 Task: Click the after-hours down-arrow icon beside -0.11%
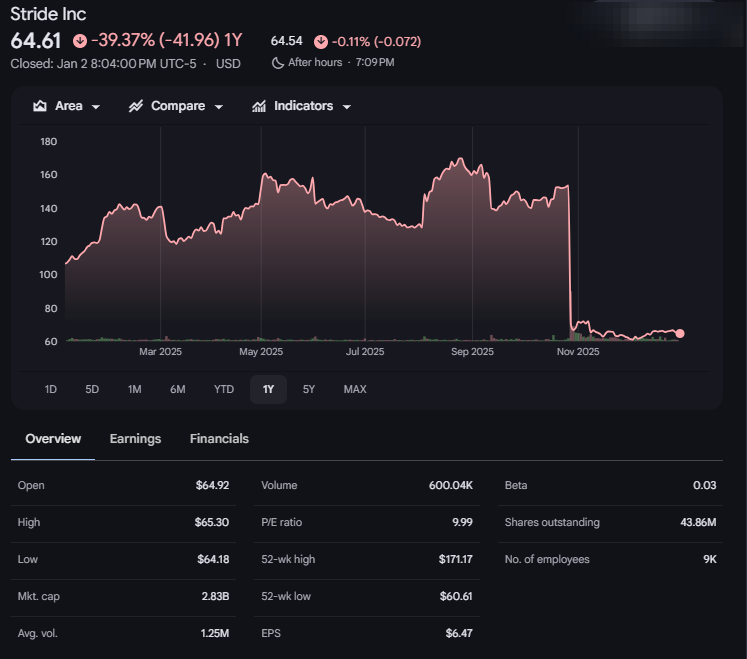coord(321,42)
